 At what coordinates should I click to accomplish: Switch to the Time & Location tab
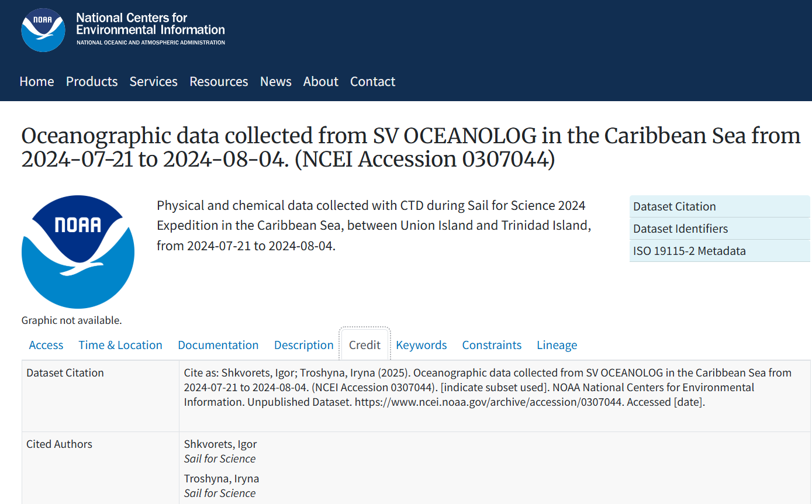click(x=120, y=345)
